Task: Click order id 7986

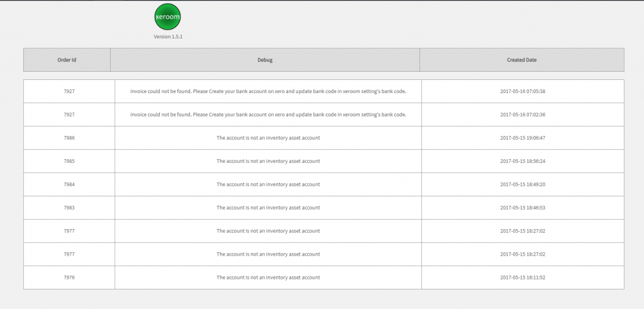Action: tap(69, 138)
